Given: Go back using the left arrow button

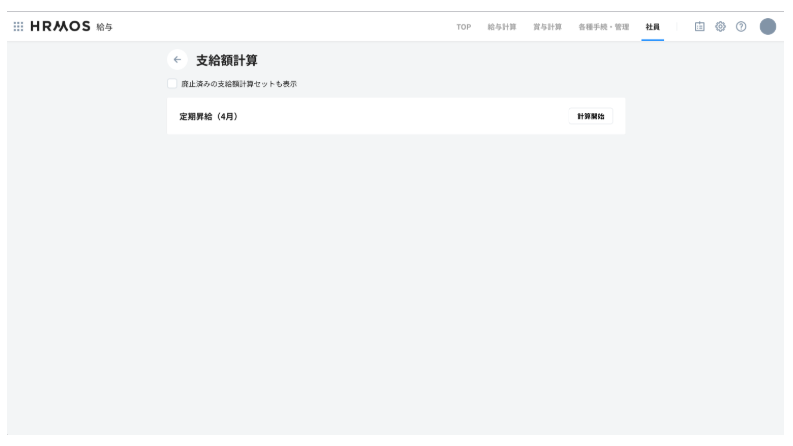Looking at the screenshot, I should pos(177,60).
